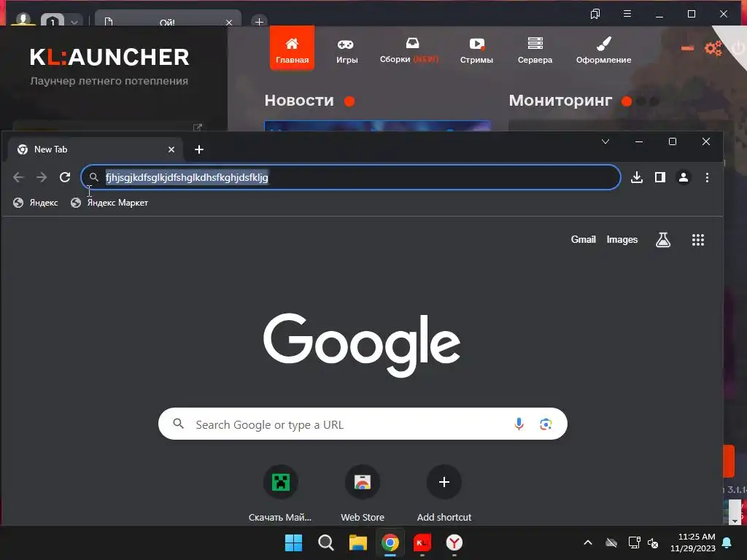
Task: Open the Стримы tab in KLauncher
Action: point(476,51)
